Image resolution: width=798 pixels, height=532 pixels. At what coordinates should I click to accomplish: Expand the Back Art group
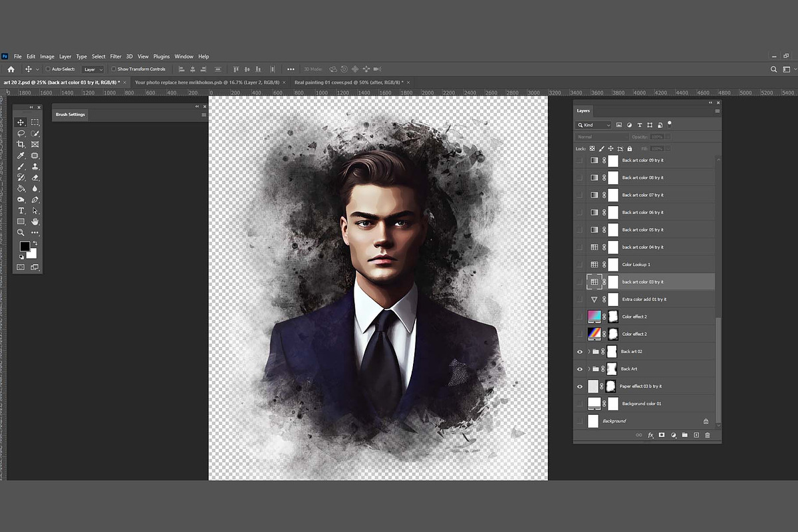click(x=589, y=368)
